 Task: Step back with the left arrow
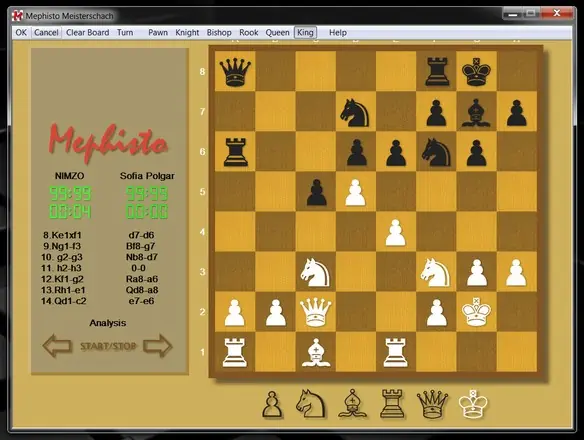pyautogui.click(x=57, y=346)
